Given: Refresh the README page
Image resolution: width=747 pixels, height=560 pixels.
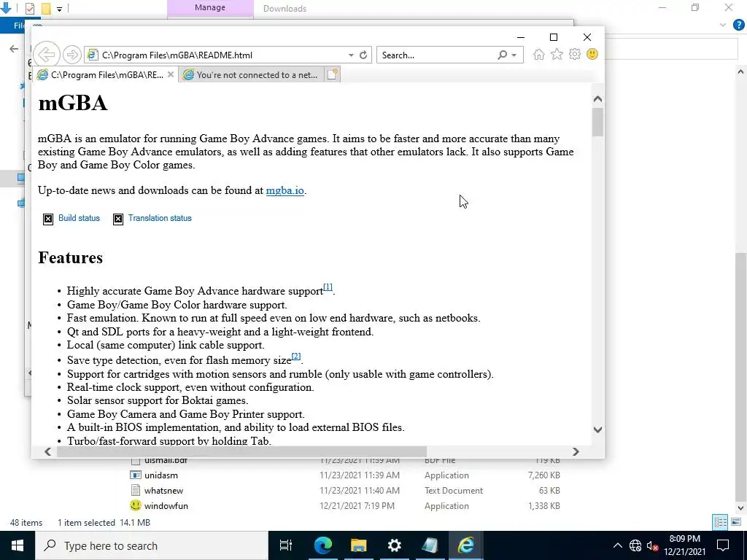Looking at the screenshot, I should (x=363, y=55).
